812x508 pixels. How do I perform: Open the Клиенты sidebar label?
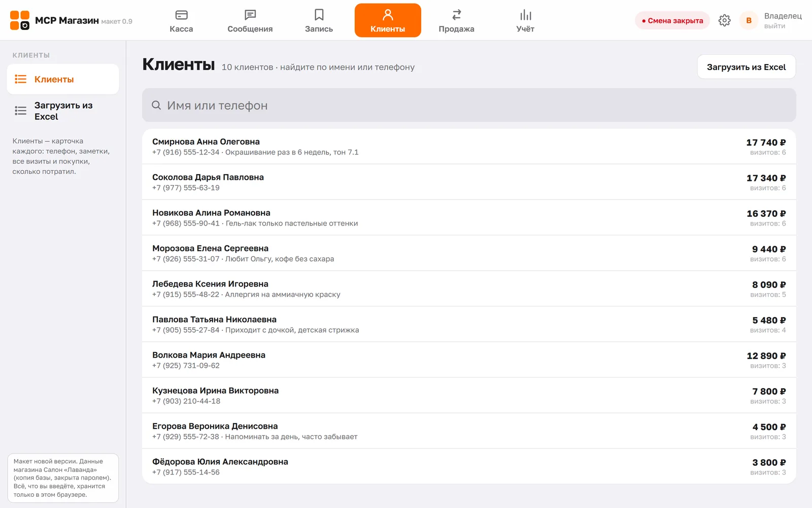pyautogui.click(x=54, y=79)
